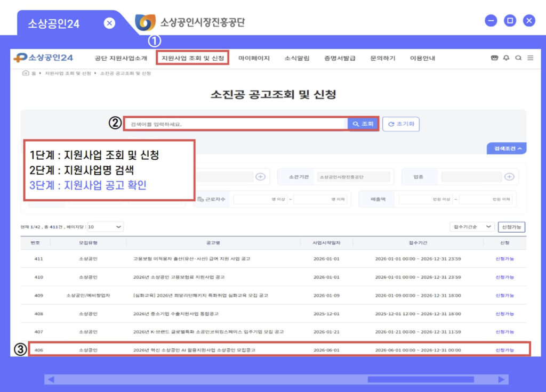Open the notification bell icon
This screenshot has height=392, width=546.
(x=507, y=58)
